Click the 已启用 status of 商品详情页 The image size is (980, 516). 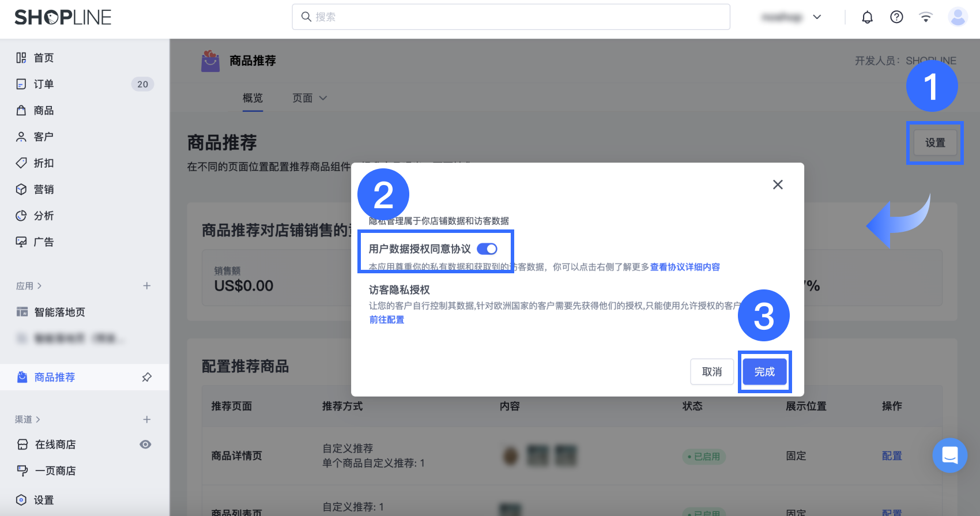(x=704, y=457)
